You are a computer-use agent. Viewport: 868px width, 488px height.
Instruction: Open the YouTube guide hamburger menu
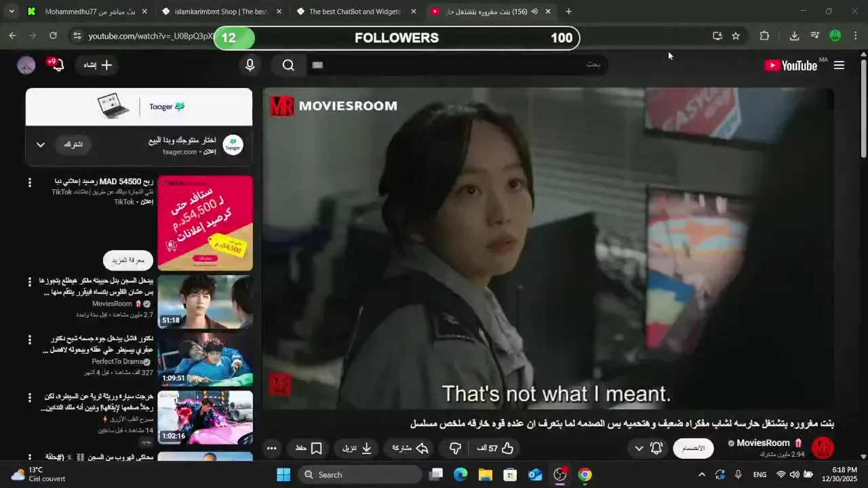[x=839, y=65]
